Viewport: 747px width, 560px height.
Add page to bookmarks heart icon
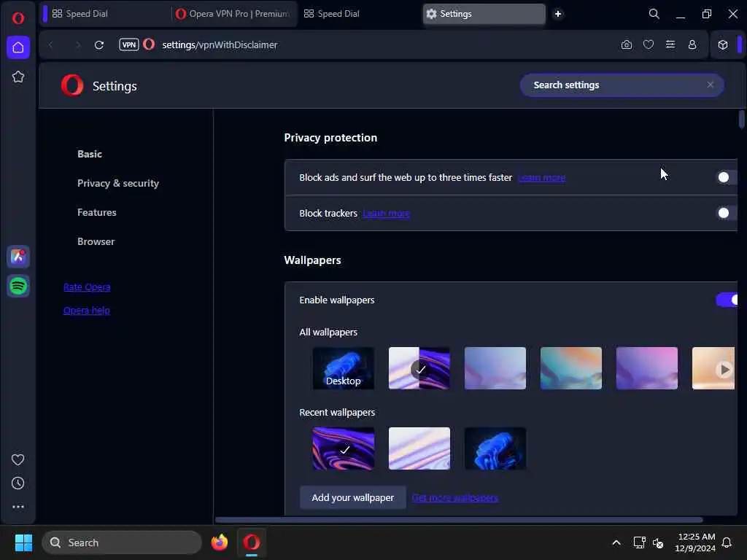point(649,44)
